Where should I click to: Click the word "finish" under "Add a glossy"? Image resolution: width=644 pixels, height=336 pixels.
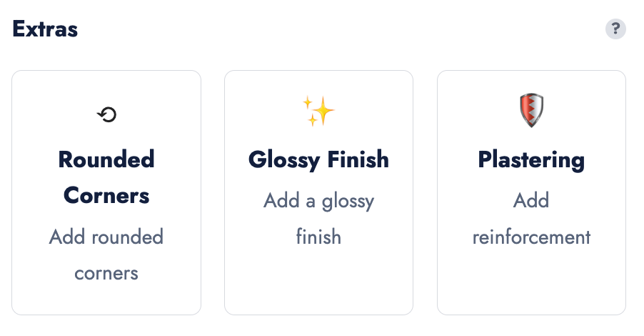tap(318, 237)
